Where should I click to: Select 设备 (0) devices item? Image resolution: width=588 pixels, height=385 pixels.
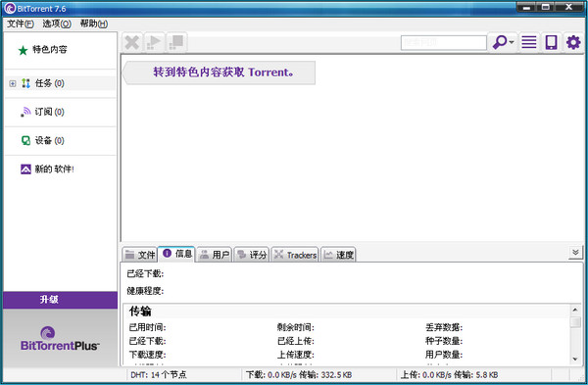pos(50,141)
